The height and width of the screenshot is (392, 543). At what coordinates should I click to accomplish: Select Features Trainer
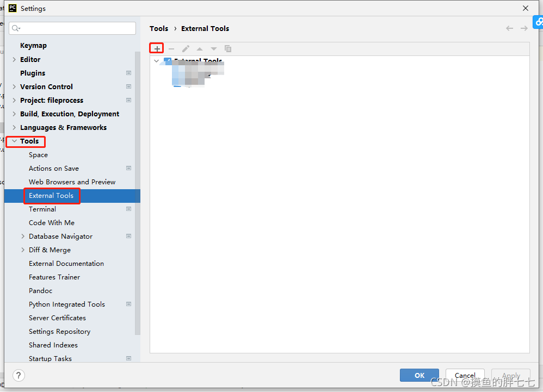[54, 277]
